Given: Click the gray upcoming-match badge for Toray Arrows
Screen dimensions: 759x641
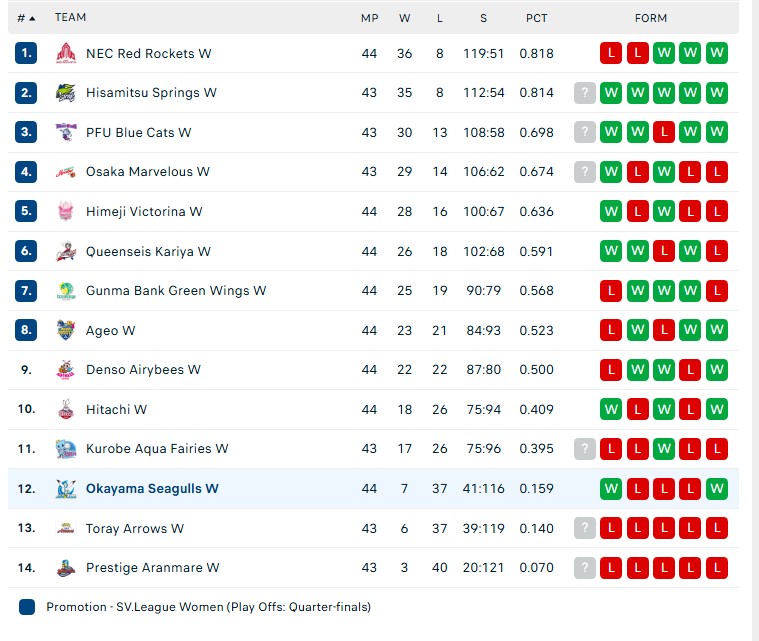Looking at the screenshot, I should coord(585,528).
